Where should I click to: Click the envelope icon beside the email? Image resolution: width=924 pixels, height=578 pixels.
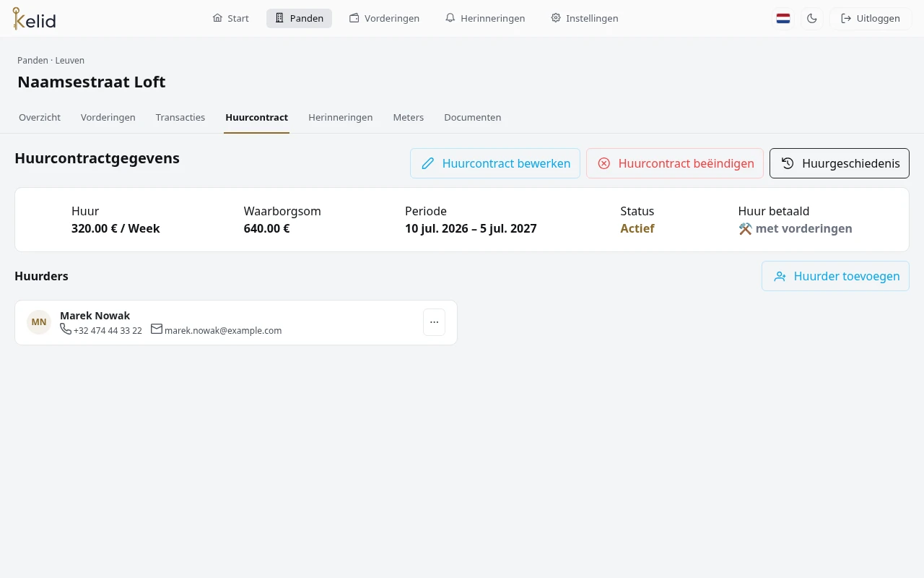[157, 329]
